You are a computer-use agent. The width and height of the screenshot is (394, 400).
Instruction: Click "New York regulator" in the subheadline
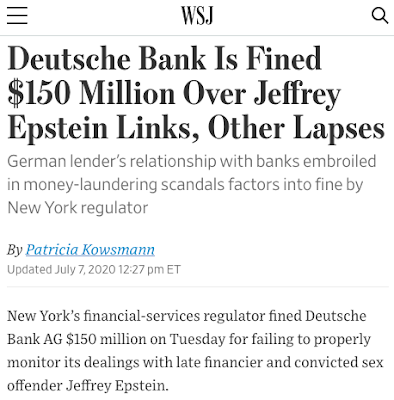pos(78,208)
